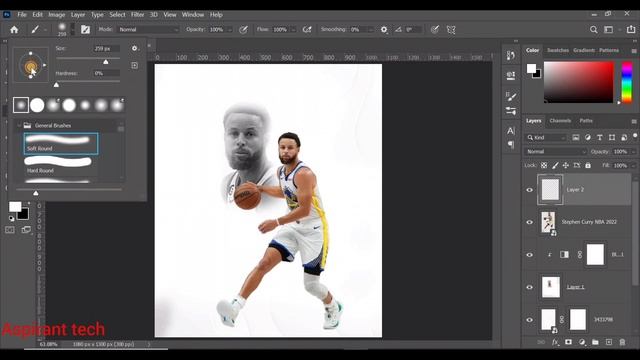Lock position move icon

pos(566,165)
